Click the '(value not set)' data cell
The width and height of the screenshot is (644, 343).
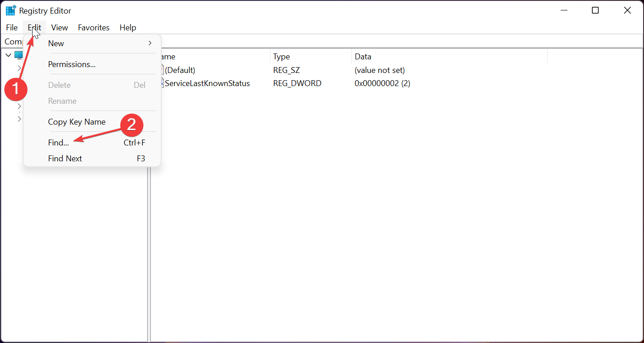coord(380,70)
